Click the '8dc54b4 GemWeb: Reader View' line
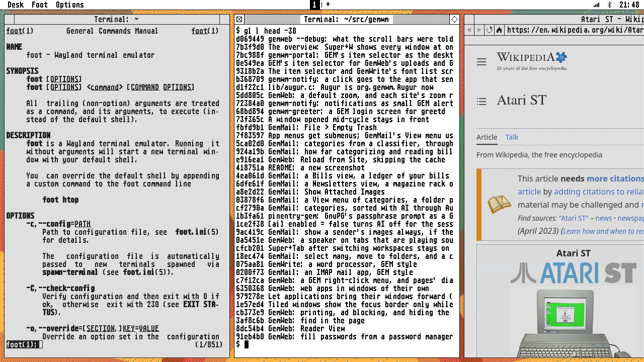Viewport: 644px width, 362px height. (x=290, y=328)
